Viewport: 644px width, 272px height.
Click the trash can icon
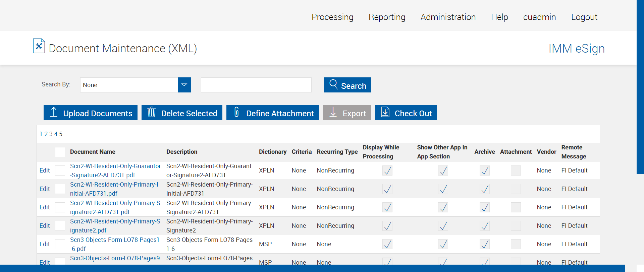[152, 112]
